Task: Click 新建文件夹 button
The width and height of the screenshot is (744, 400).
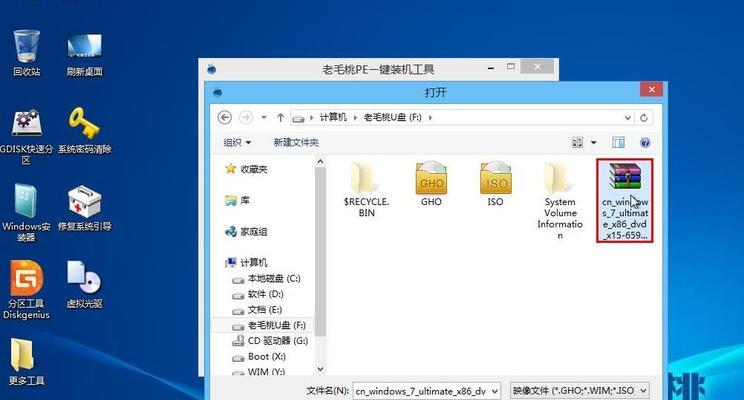Action: tap(296, 142)
